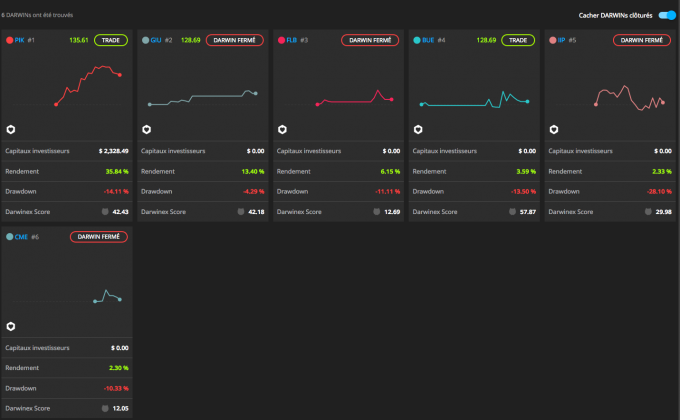Click DARWIN FERMÉ badge on FLB card

point(370,40)
